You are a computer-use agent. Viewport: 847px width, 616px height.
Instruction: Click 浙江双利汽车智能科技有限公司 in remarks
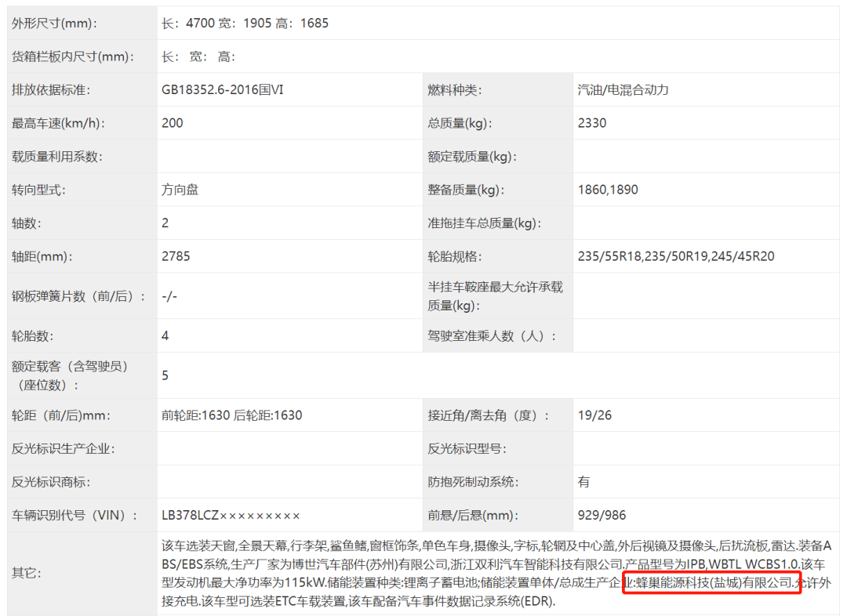coord(537,564)
